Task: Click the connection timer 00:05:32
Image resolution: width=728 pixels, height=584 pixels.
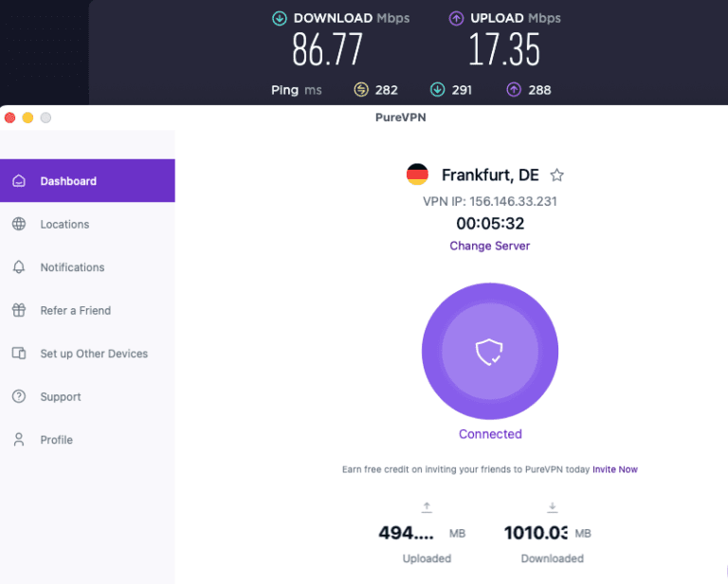Action: [x=490, y=224]
